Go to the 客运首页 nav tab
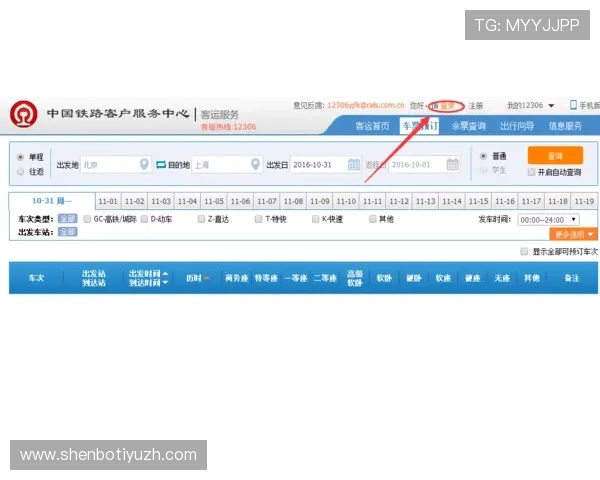600x480 pixels. click(372, 126)
